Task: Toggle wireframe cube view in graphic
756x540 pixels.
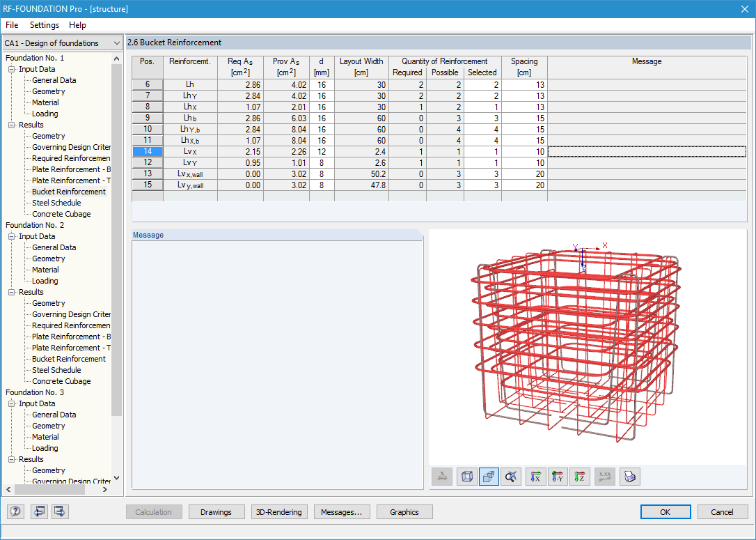Action: (x=466, y=477)
